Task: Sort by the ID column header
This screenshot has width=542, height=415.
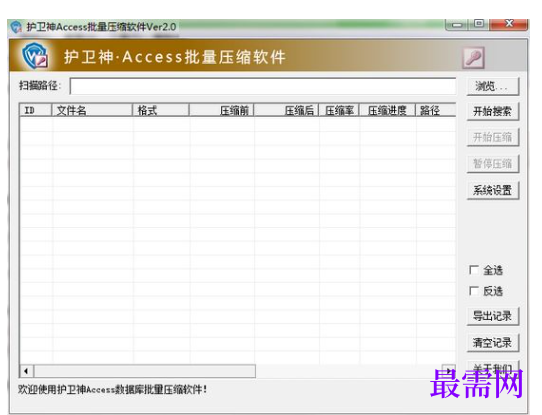Action: [35, 110]
